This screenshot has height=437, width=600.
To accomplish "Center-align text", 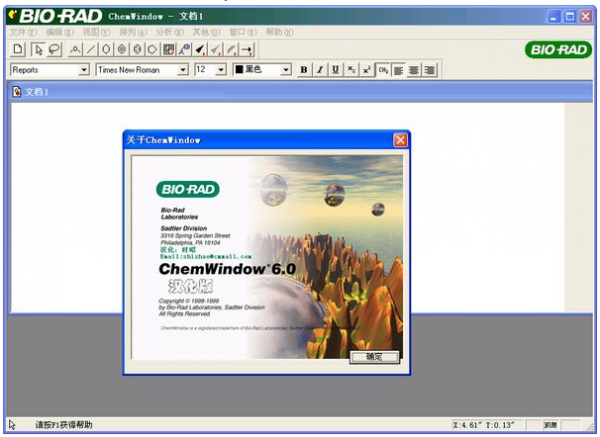I will (414, 70).
